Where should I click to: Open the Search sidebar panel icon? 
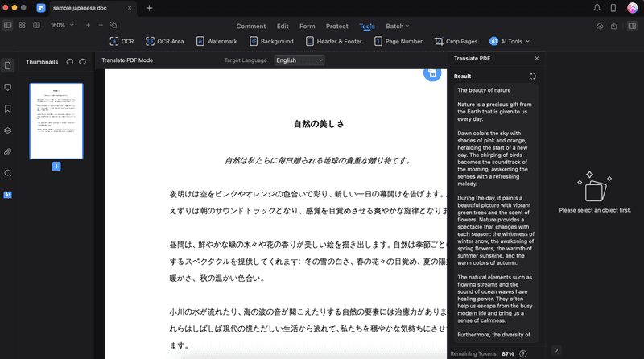(8, 173)
